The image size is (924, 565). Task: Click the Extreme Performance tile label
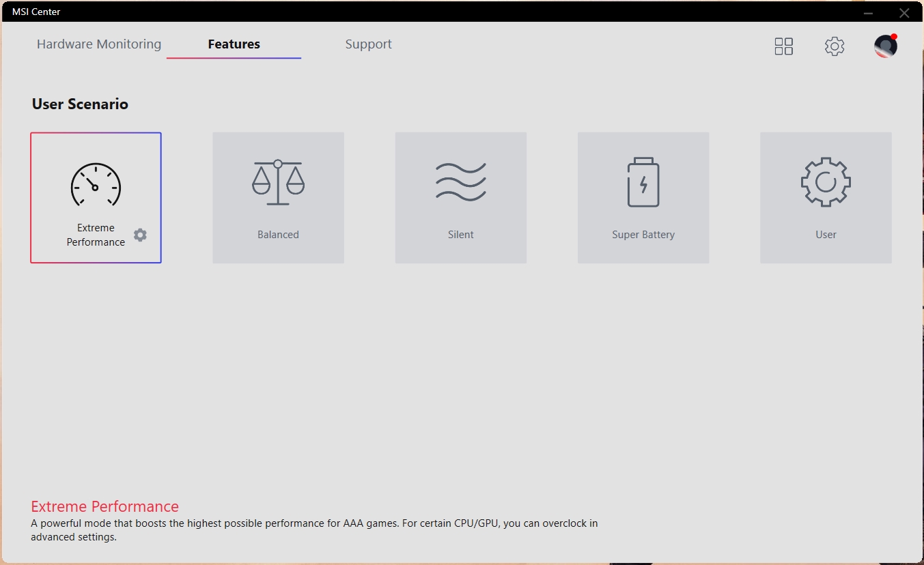click(96, 235)
